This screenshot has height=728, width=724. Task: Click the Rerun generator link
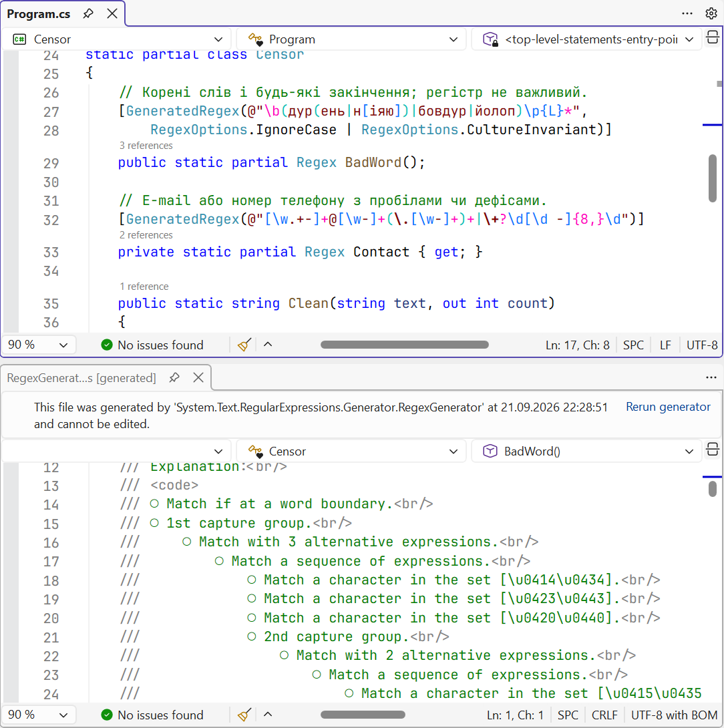point(668,407)
